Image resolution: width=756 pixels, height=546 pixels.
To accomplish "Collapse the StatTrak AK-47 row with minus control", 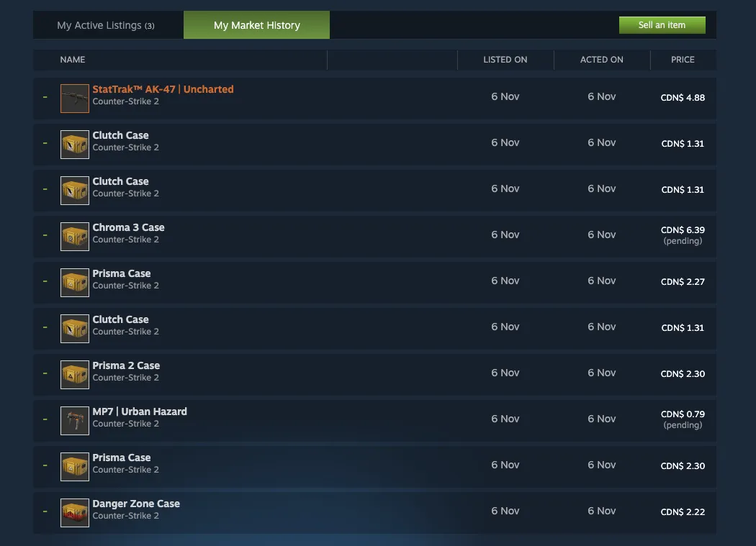I will [45, 97].
